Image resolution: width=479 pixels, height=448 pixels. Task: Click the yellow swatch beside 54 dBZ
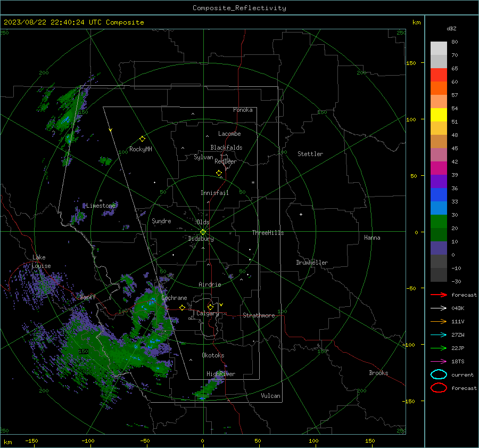point(439,115)
